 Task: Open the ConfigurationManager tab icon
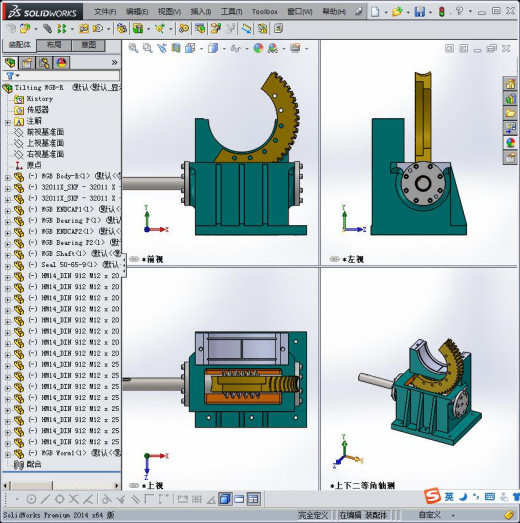44,63
